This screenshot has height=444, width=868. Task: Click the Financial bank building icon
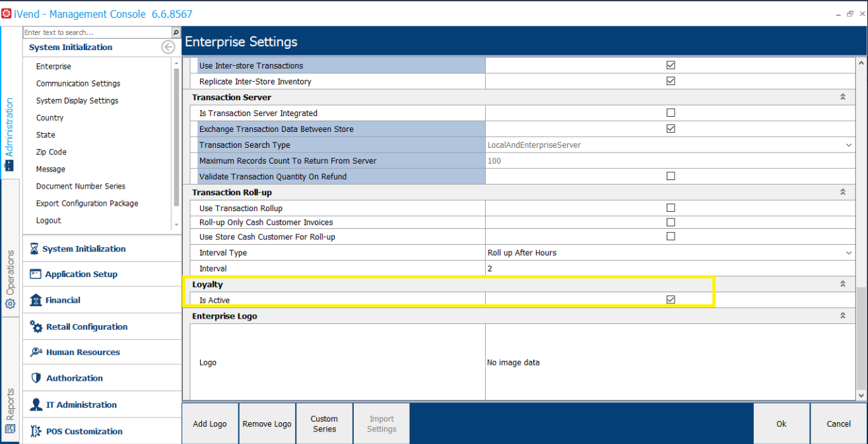pyautogui.click(x=36, y=300)
